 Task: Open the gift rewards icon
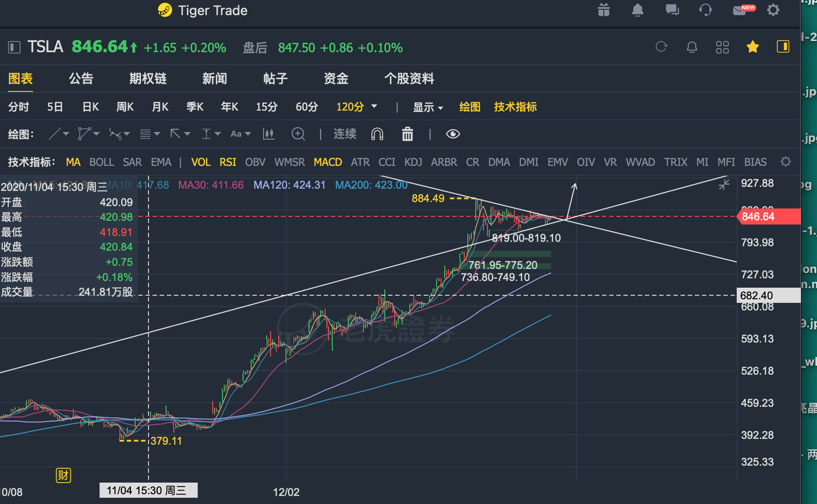click(604, 10)
